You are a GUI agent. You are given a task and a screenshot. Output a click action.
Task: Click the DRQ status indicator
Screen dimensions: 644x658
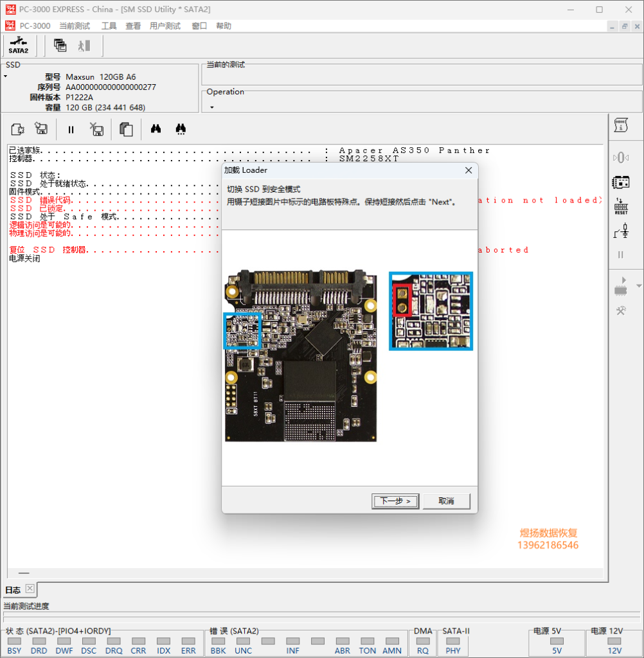114,641
